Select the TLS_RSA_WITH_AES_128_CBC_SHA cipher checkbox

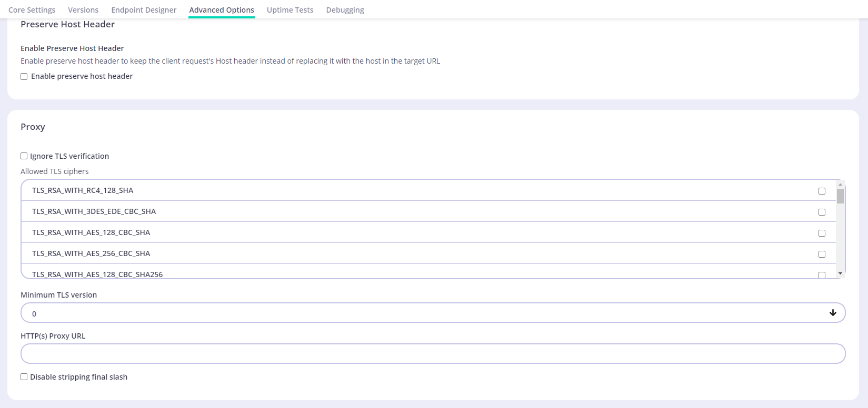[822, 233]
